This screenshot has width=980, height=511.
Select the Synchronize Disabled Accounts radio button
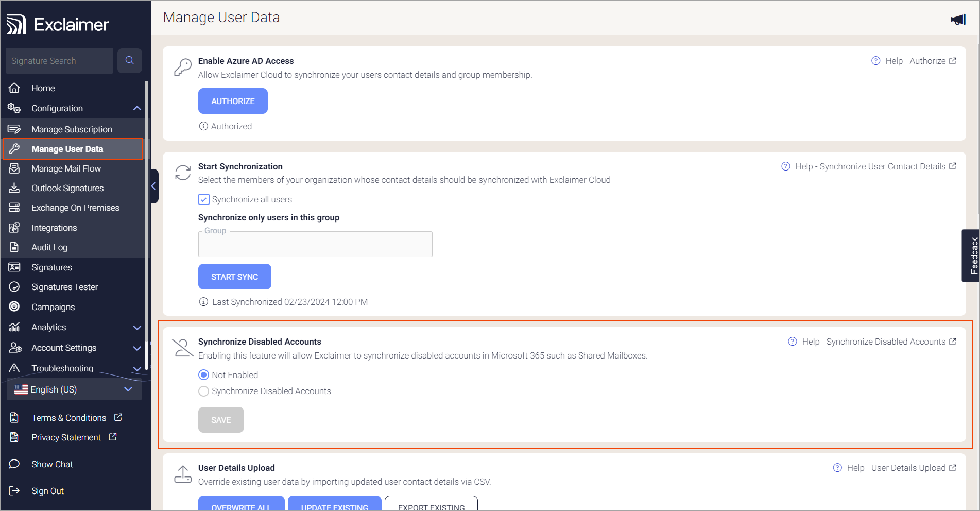click(203, 391)
